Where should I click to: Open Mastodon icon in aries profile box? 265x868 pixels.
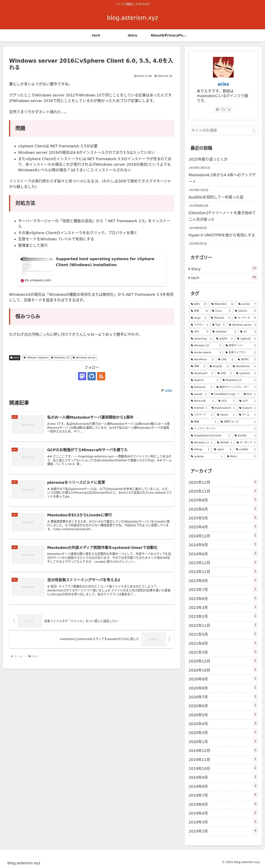click(x=217, y=109)
